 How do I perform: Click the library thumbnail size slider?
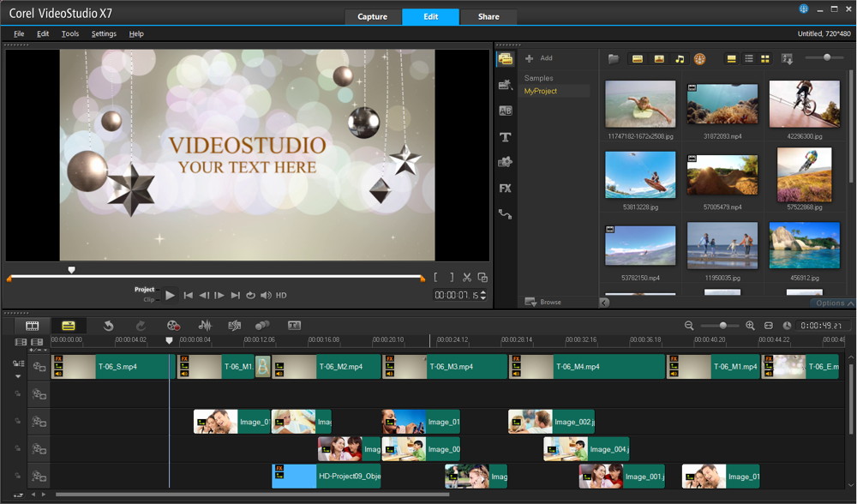[x=827, y=57]
